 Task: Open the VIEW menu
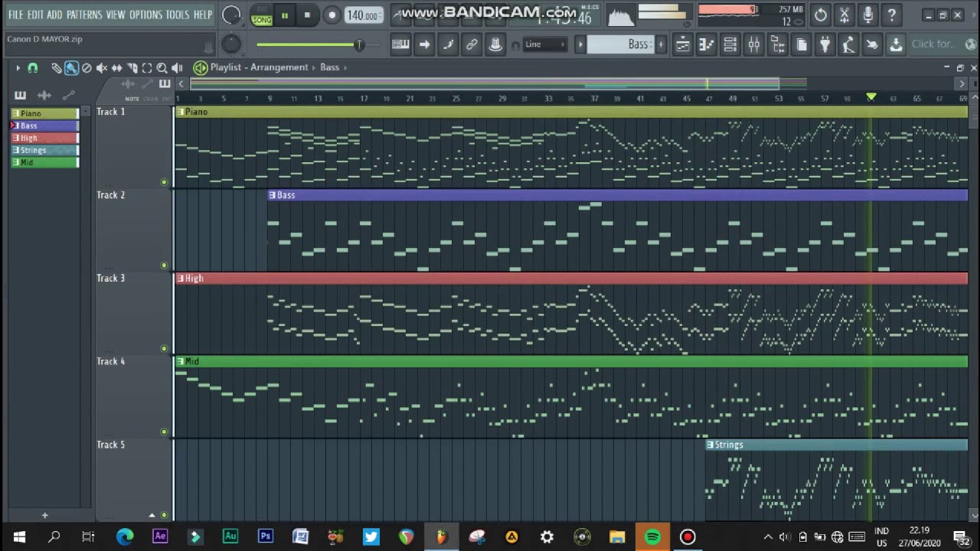click(116, 15)
